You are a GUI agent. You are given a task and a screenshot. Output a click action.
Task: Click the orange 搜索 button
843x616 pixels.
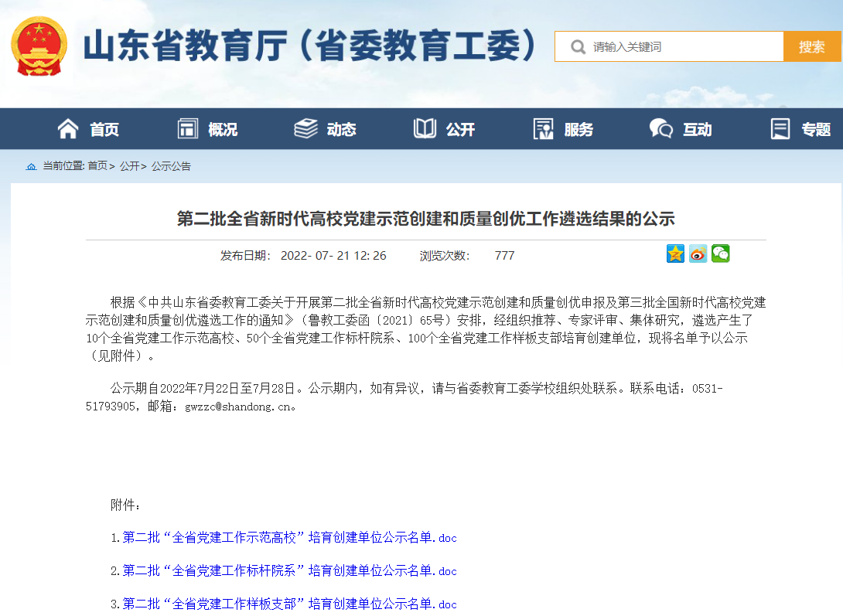[812, 46]
